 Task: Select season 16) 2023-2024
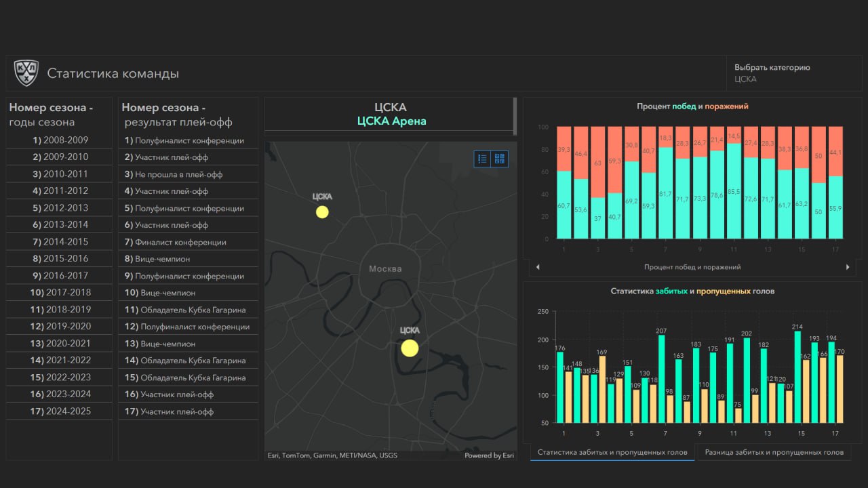[60, 394]
